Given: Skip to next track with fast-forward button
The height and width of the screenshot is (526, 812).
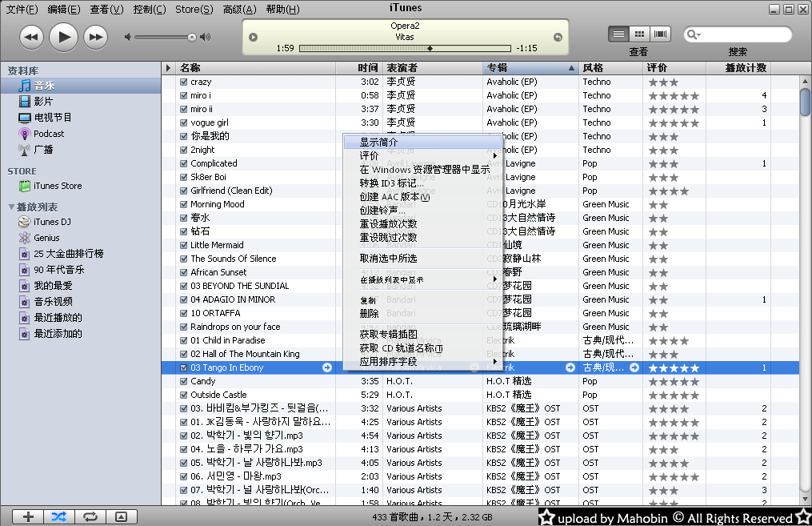Looking at the screenshot, I should click(96, 37).
